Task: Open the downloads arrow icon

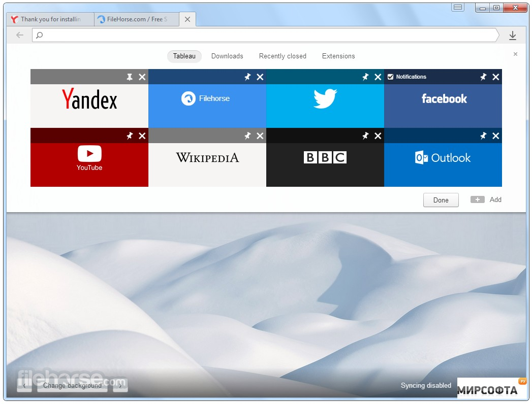Action: (x=513, y=35)
